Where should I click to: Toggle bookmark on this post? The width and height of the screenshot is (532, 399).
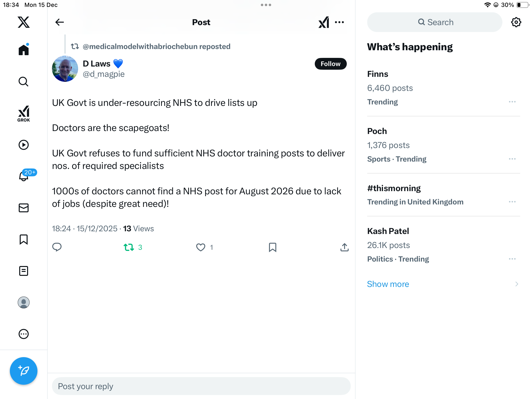point(272,247)
